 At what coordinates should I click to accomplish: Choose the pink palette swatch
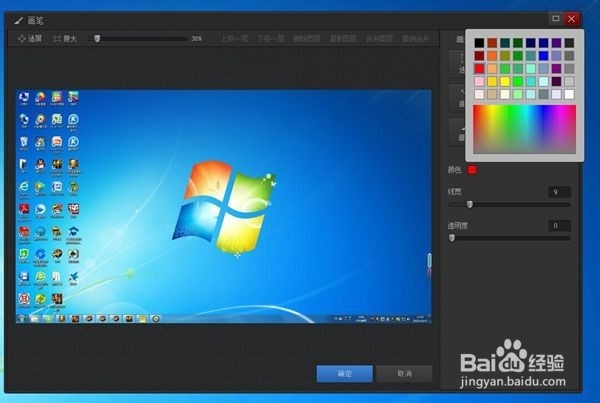click(x=479, y=81)
